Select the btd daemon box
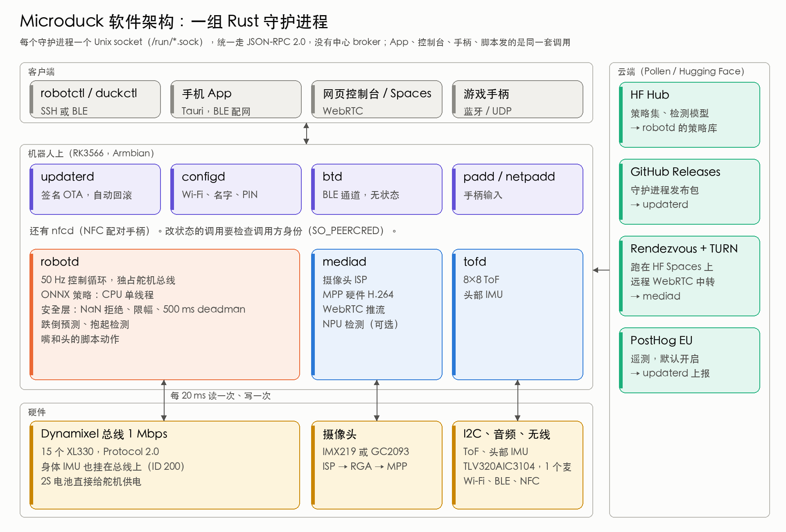786x532 pixels. (377, 189)
